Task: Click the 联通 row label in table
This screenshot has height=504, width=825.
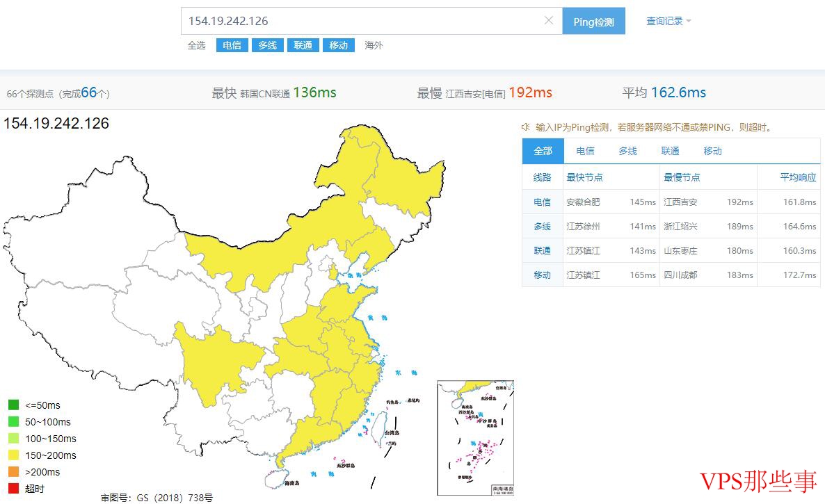Action: (542, 251)
